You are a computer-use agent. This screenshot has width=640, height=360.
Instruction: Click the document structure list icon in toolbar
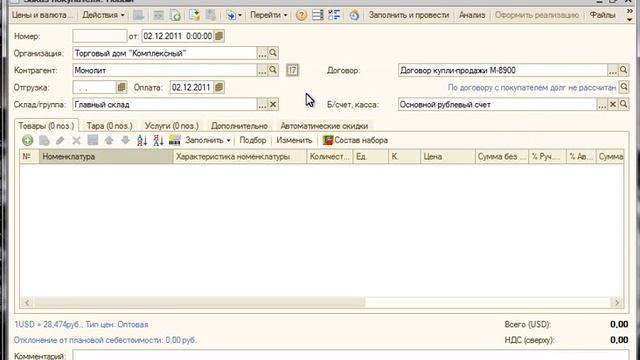pos(318,15)
